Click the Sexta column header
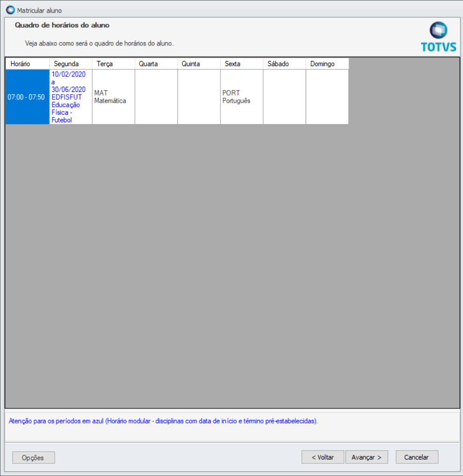This screenshot has width=463, height=476. 242,64
